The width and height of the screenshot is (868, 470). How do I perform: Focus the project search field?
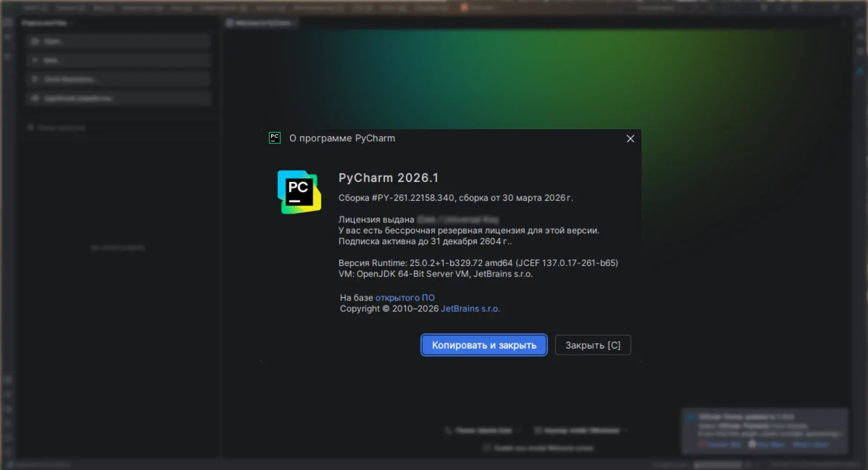point(61,128)
